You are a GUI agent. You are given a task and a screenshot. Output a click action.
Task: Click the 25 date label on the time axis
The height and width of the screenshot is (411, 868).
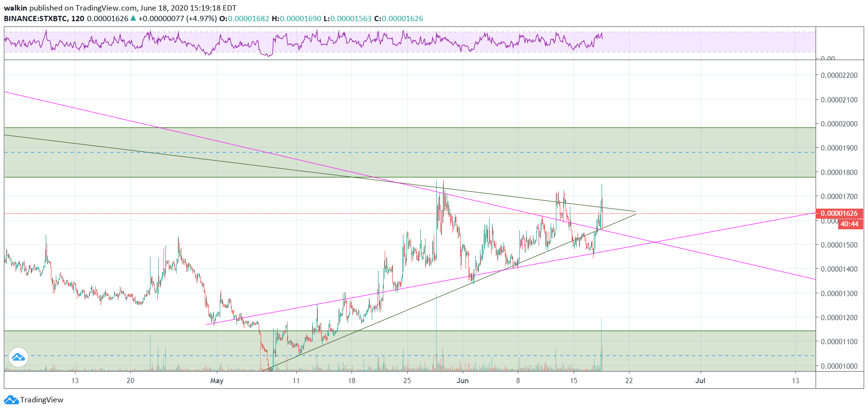407,381
